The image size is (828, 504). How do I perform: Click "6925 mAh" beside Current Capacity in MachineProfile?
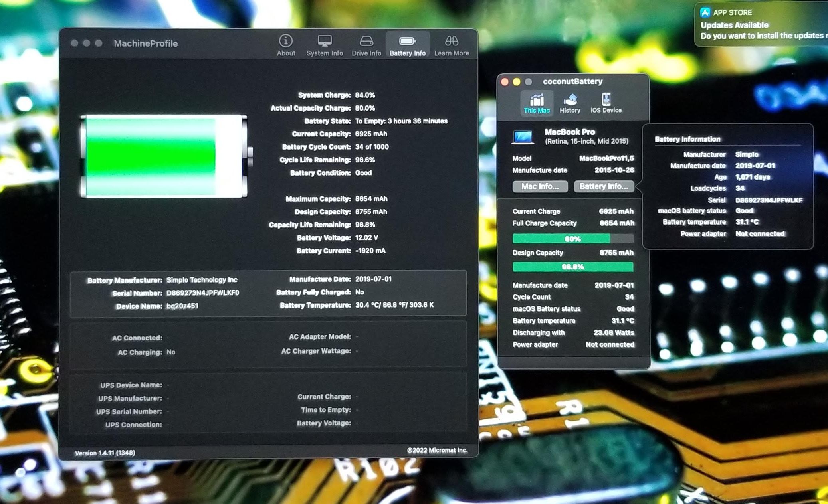371,134
